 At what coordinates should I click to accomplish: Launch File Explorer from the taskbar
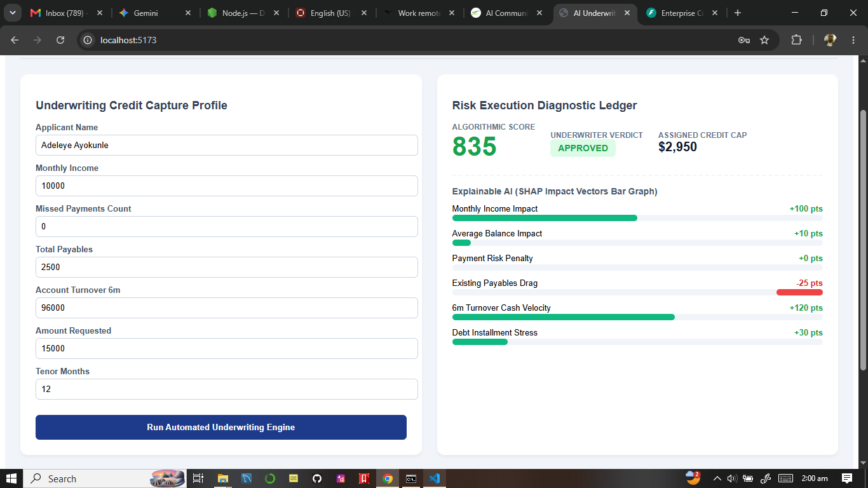(223, 478)
